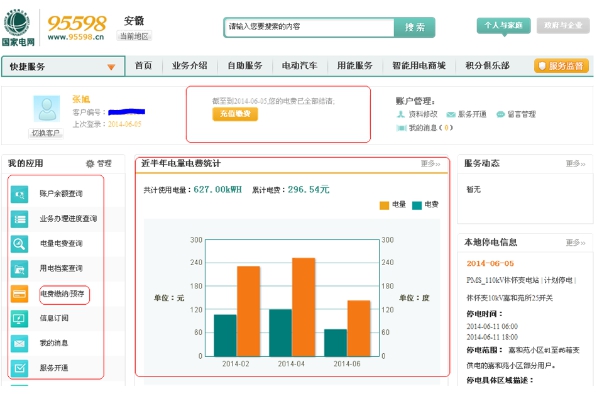Click the 切换客户 button
The image size is (597, 394).
46,133
